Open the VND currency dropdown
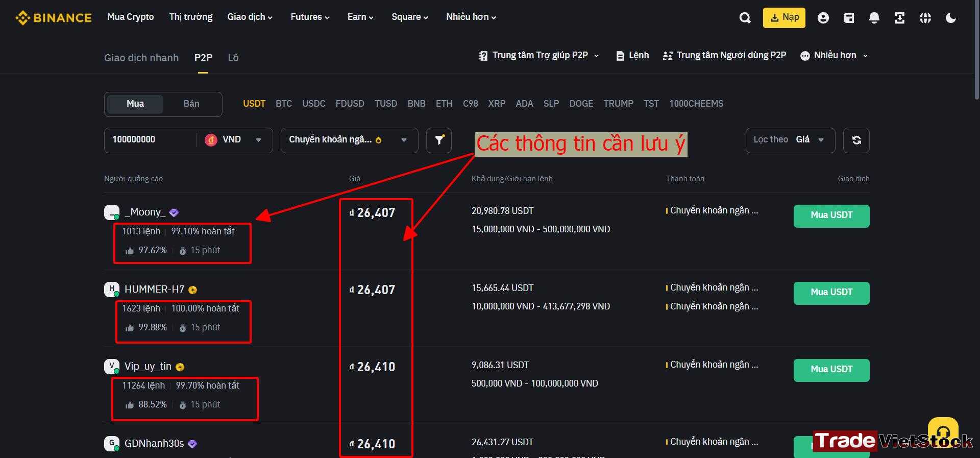This screenshot has height=458, width=980. [x=235, y=140]
